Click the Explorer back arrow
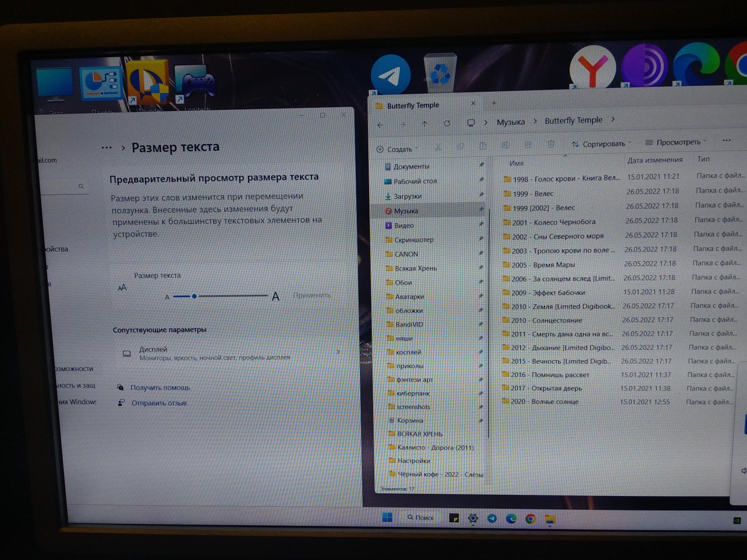 (380, 125)
